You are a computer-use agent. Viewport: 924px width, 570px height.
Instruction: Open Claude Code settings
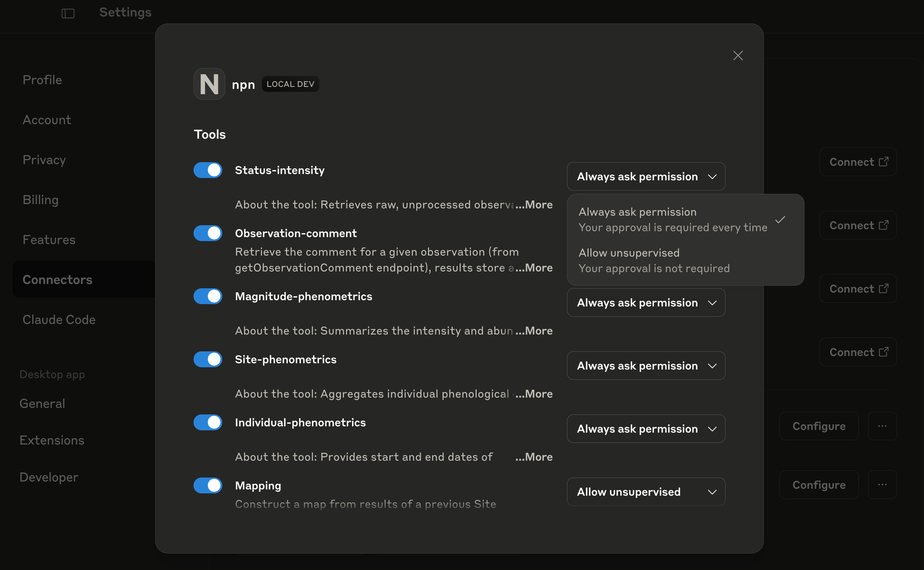(59, 320)
